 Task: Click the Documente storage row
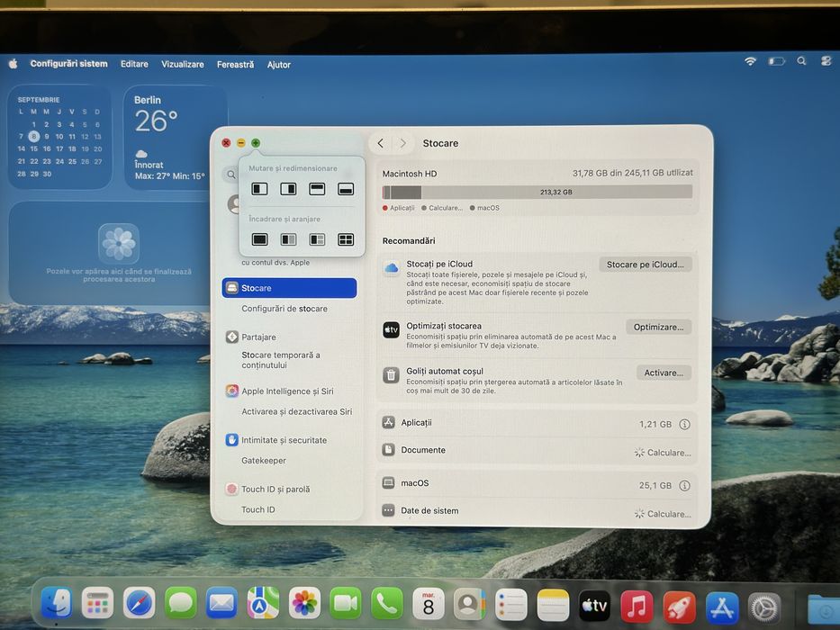pos(537,451)
